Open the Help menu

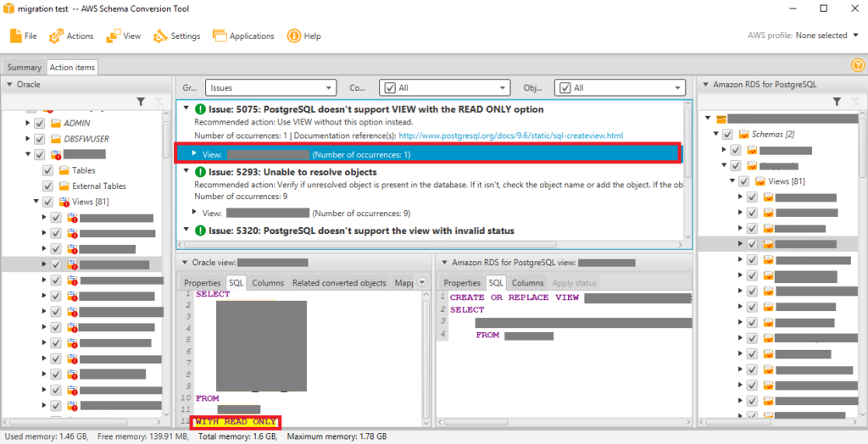point(304,36)
